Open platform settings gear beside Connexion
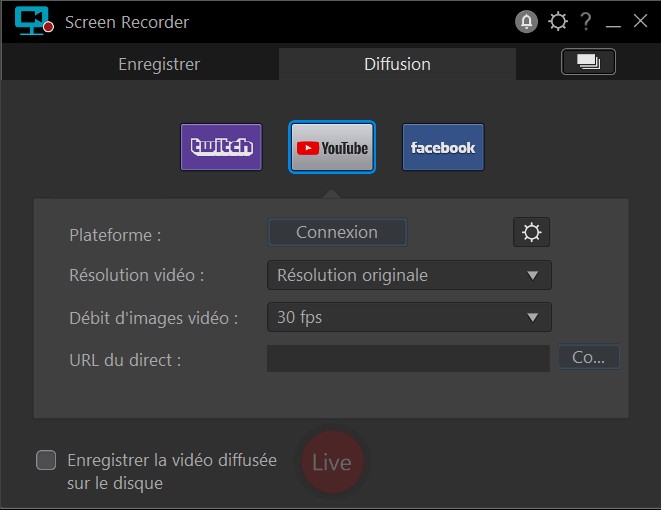The image size is (661, 510). click(531, 232)
